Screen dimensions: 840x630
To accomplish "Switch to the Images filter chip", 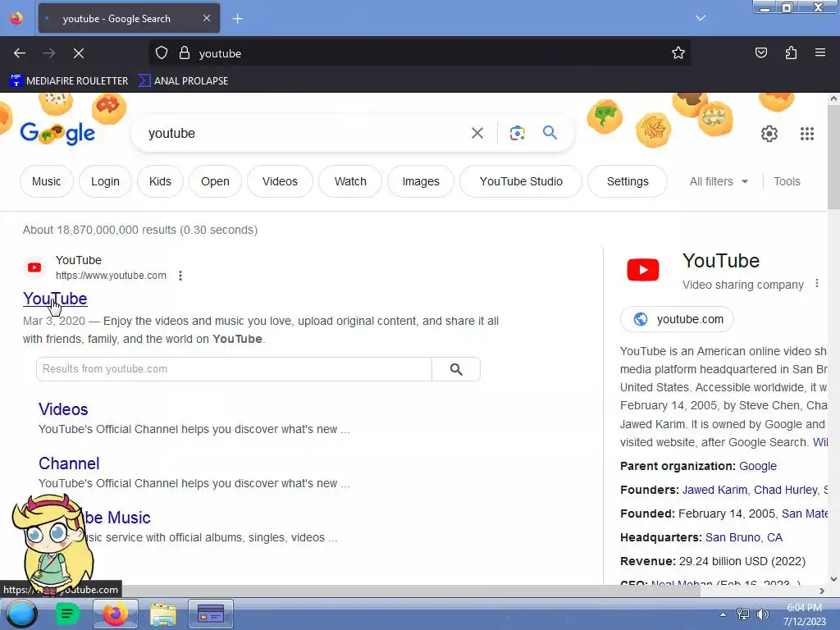I will click(x=421, y=181).
